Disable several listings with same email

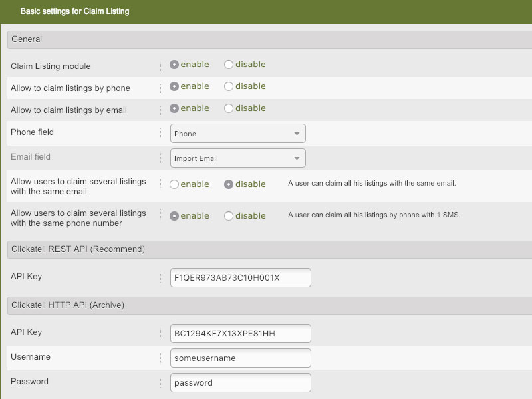229,185
